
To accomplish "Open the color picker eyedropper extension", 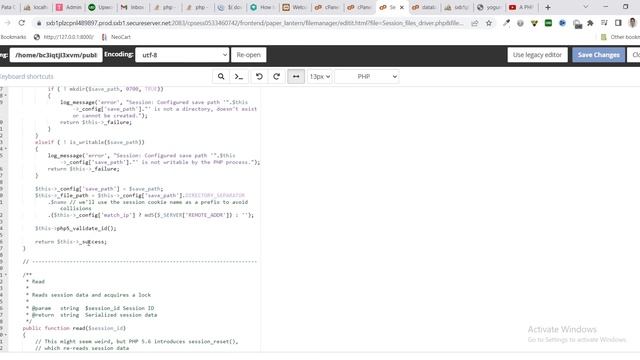I will point(507,23).
